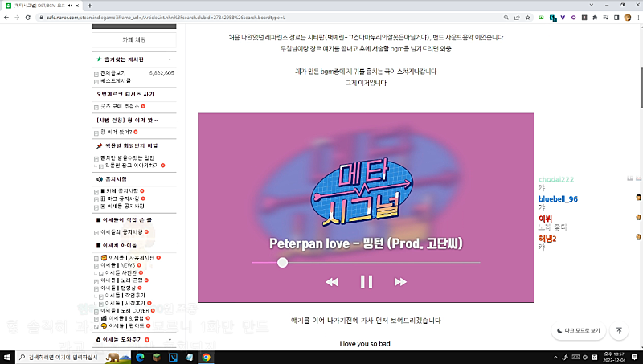The width and height of the screenshot is (643, 364).
Task: Open 이세돌 | 작업후기 sub-board
Action: click(x=125, y=296)
